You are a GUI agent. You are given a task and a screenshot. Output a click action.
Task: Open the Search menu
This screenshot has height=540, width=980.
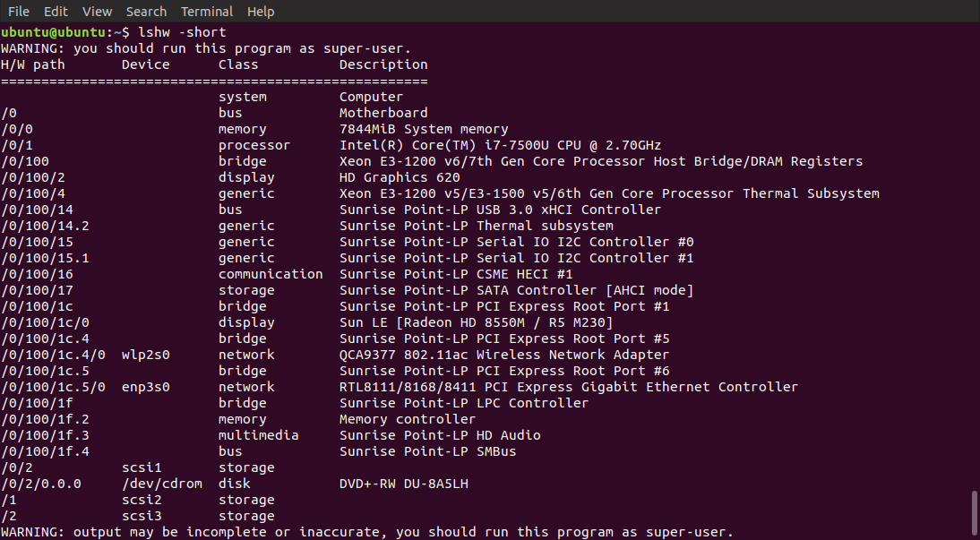tap(146, 12)
